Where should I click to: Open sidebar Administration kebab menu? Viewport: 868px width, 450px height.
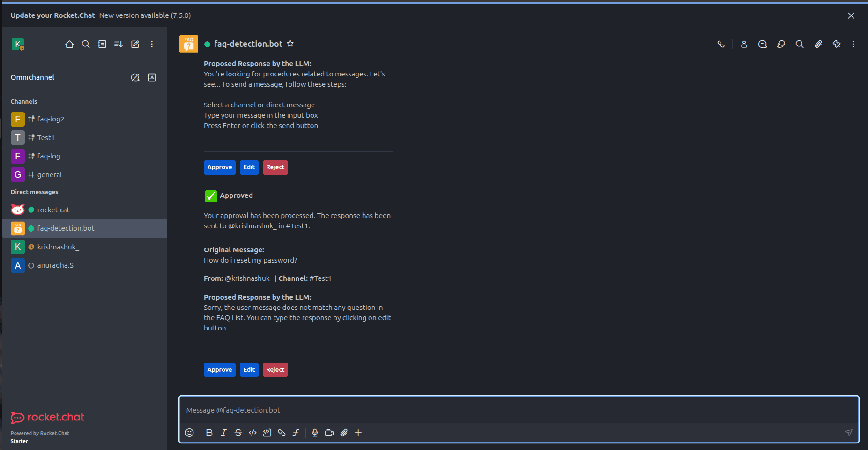pyautogui.click(x=152, y=44)
